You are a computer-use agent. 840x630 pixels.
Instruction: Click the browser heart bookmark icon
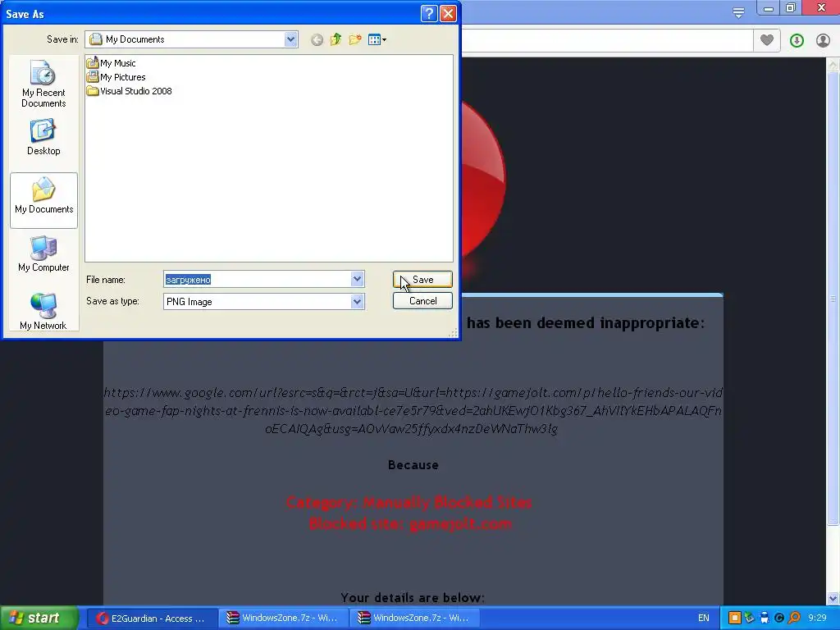(767, 40)
